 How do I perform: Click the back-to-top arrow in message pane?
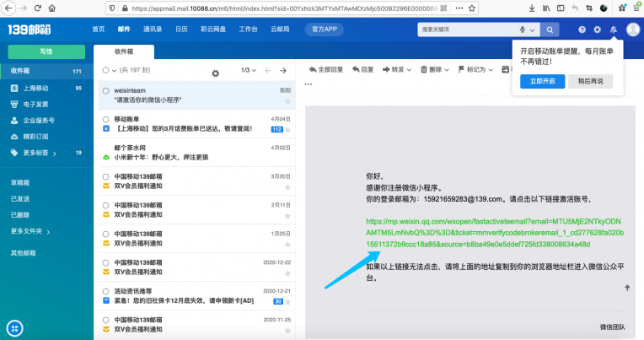(x=627, y=288)
